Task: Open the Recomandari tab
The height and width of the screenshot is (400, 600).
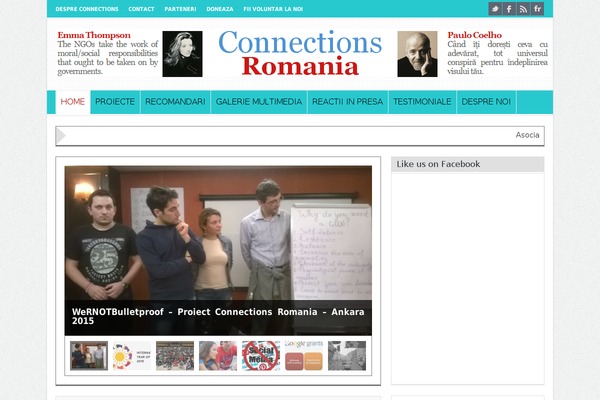Action: pyautogui.click(x=175, y=102)
